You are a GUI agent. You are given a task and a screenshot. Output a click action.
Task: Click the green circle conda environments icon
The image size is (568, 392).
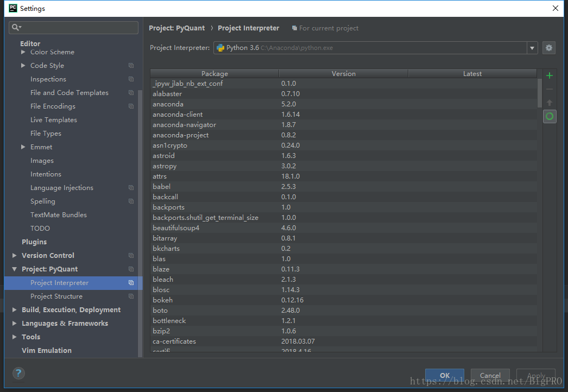[549, 116]
